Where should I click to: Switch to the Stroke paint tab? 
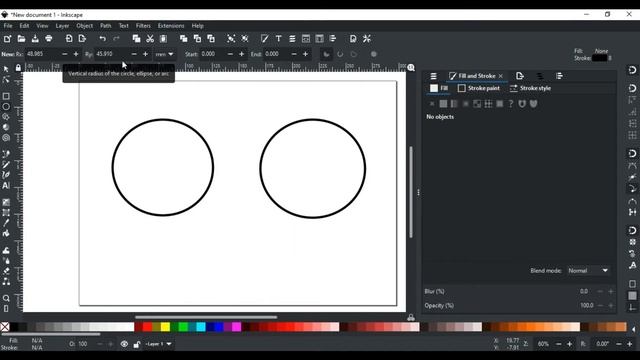pyautogui.click(x=479, y=88)
